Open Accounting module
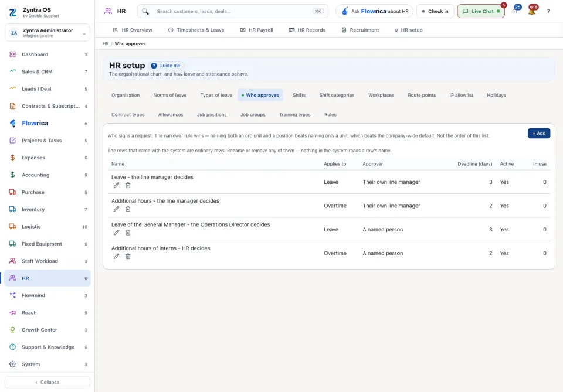This screenshot has width=563, height=392. (48, 175)
